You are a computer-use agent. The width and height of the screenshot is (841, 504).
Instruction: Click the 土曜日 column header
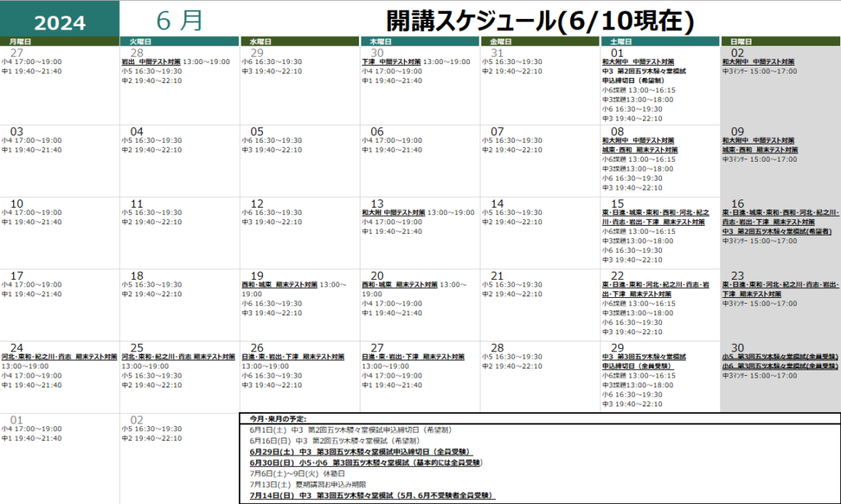click(622, 41)
